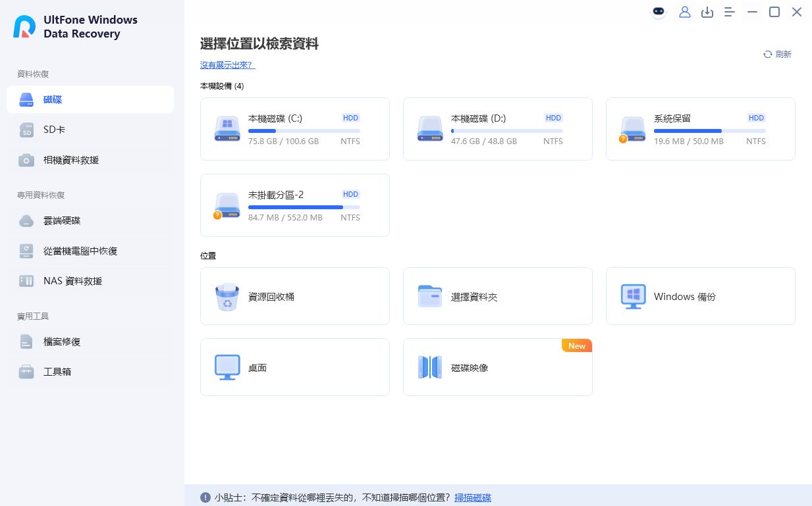Open 相機資料救援 in sidebar

coord(90,160)
